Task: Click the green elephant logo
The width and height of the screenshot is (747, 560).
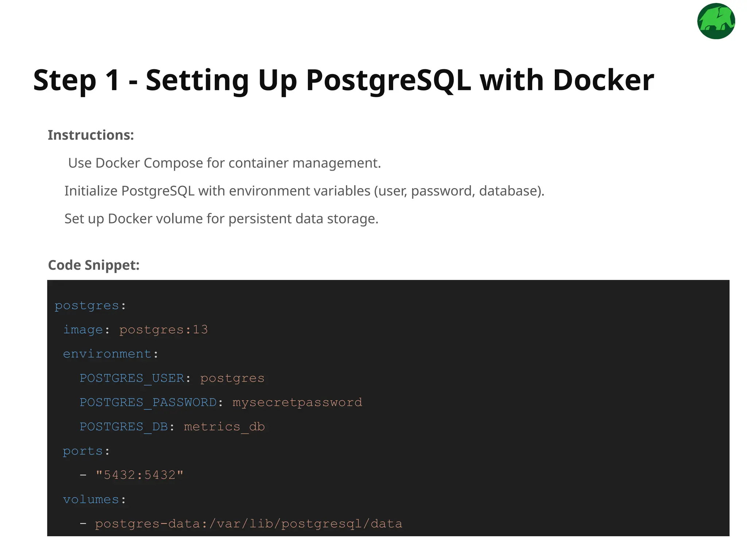Action: tap(716, 21)
